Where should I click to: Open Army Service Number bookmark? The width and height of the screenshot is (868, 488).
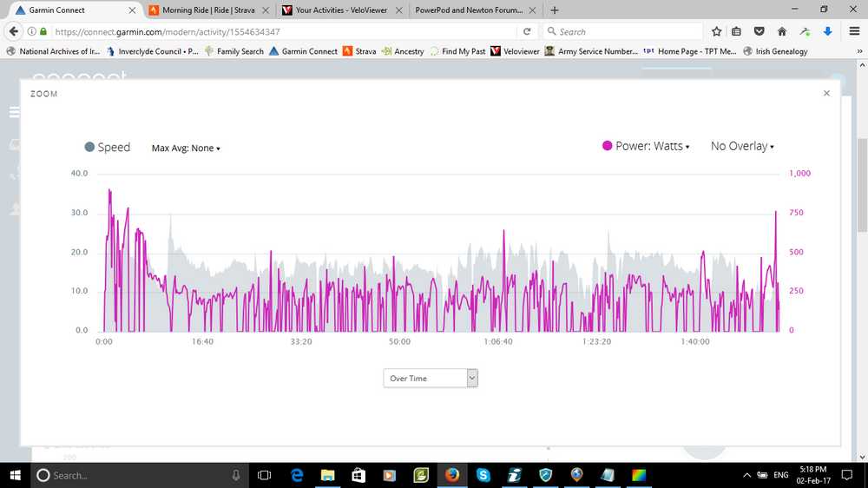point(591,51)
